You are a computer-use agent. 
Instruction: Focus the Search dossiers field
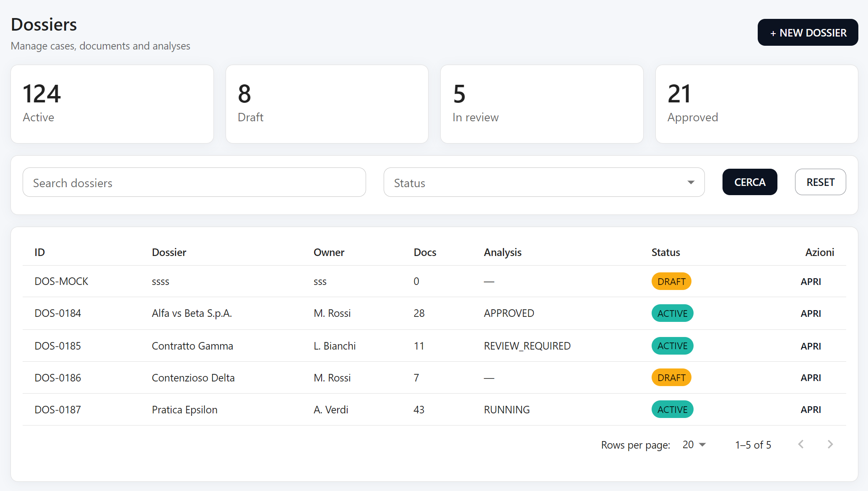coord(194,183)
